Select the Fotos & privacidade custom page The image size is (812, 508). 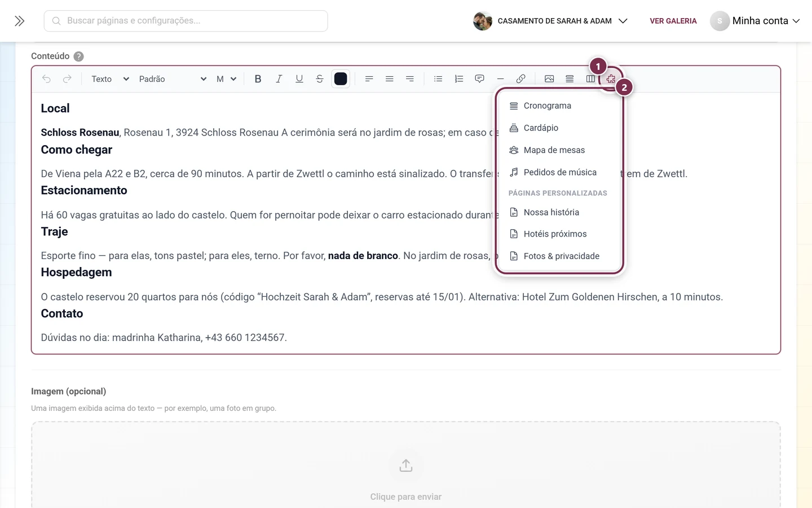559,256
